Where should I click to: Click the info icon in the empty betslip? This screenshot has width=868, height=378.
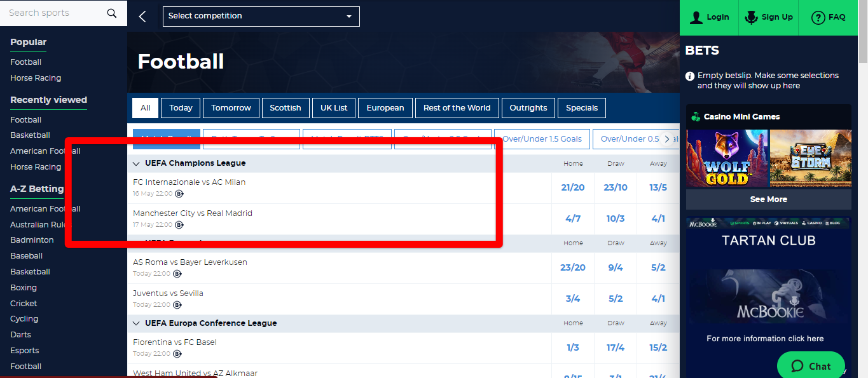[x=690, y=76]
